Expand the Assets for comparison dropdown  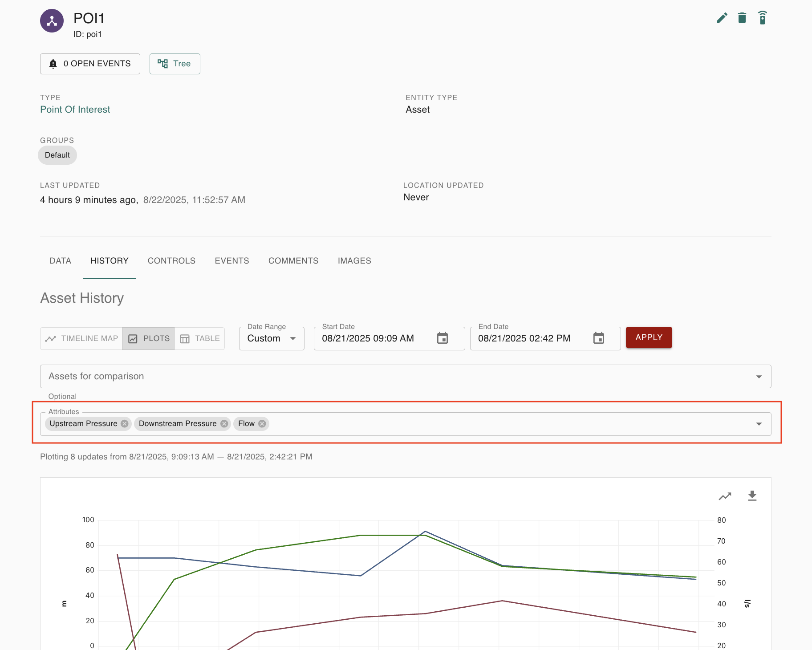(x=759, y=376)
